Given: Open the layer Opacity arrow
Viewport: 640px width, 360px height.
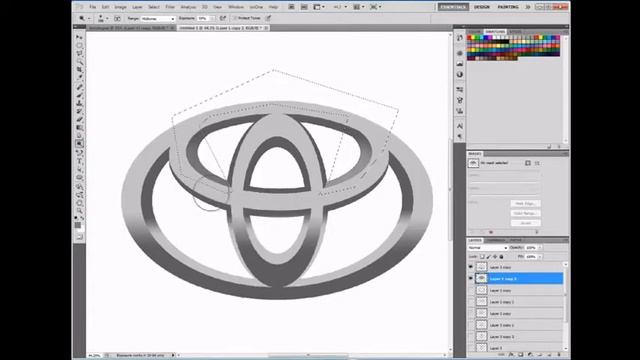Looking at the screenshot, I should [540, 248].
